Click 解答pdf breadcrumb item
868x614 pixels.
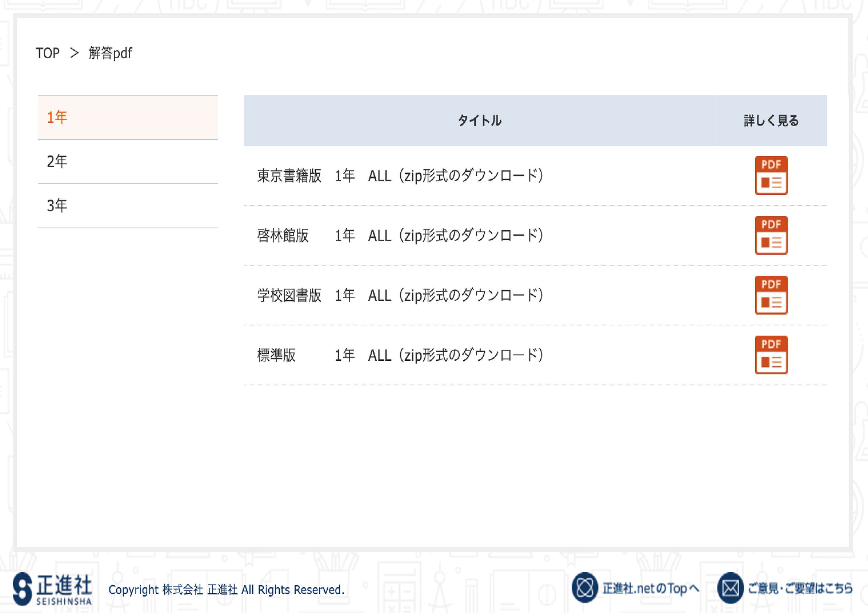coord(111,53)
